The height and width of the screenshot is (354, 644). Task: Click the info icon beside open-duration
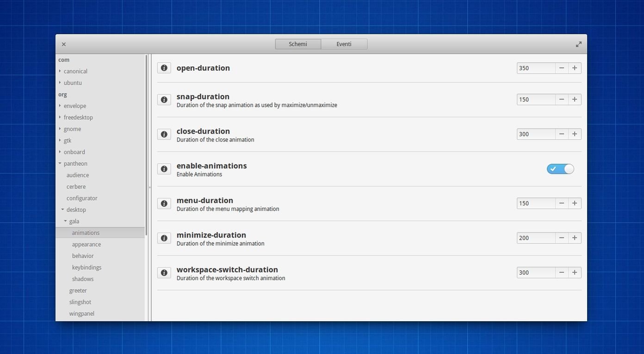tap(164, 68)
